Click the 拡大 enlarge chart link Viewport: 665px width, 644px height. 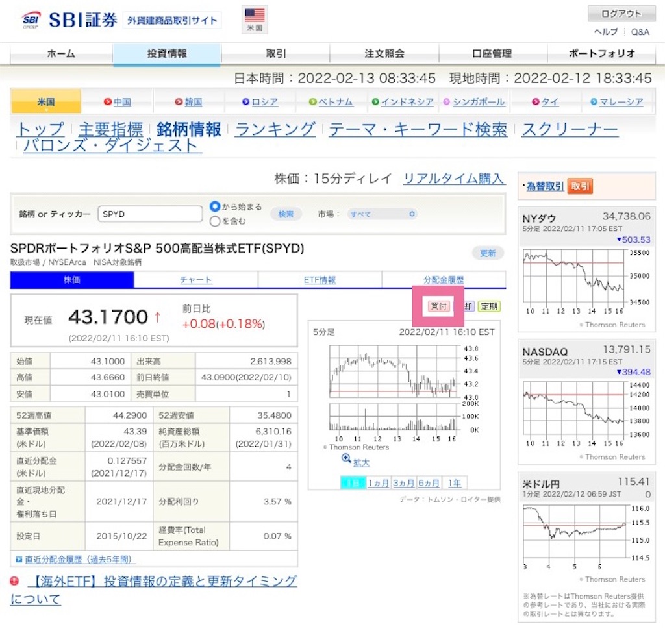click(361, 463)
